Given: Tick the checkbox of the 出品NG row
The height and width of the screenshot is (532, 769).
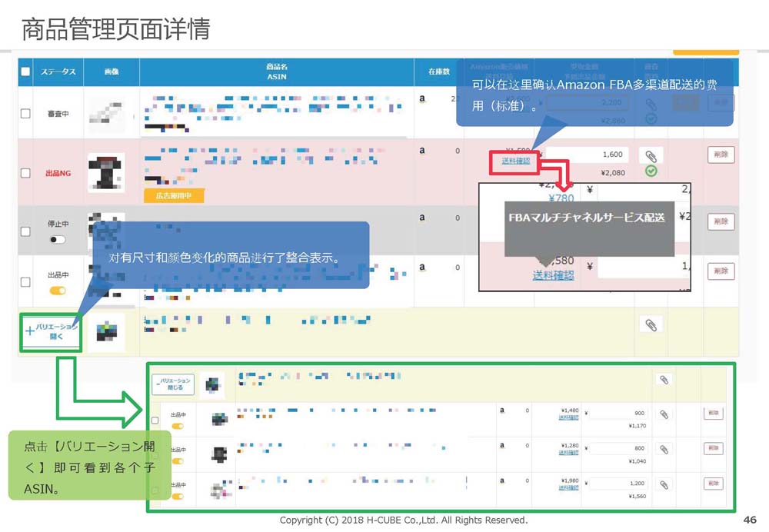Looking at the screenshot, I should [25, 173].
